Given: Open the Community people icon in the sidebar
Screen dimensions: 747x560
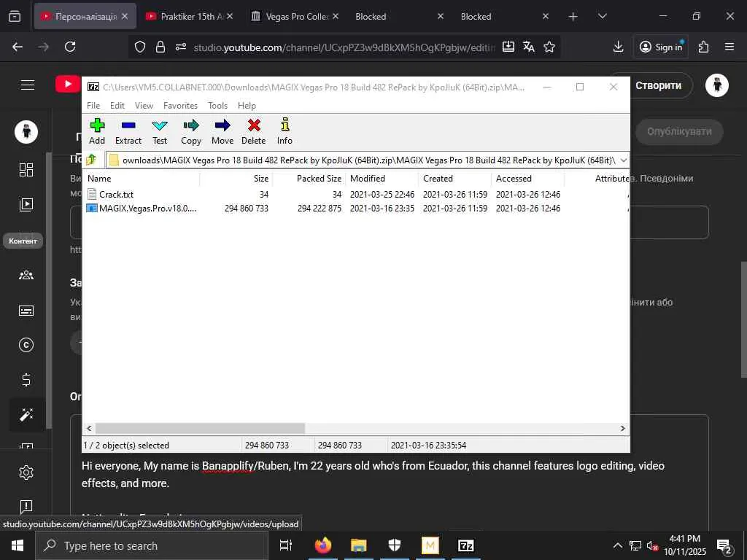Looking at the screenshot, I should coord(26,275).
